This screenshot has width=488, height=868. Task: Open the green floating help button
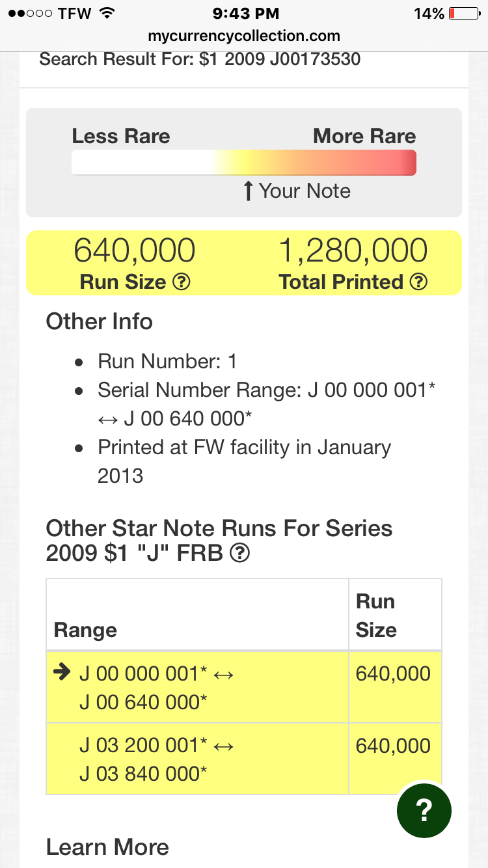424,810
